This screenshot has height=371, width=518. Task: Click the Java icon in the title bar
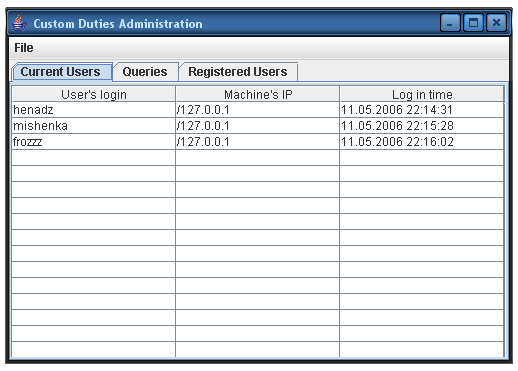pyautogui.click(x=19, y=23)
